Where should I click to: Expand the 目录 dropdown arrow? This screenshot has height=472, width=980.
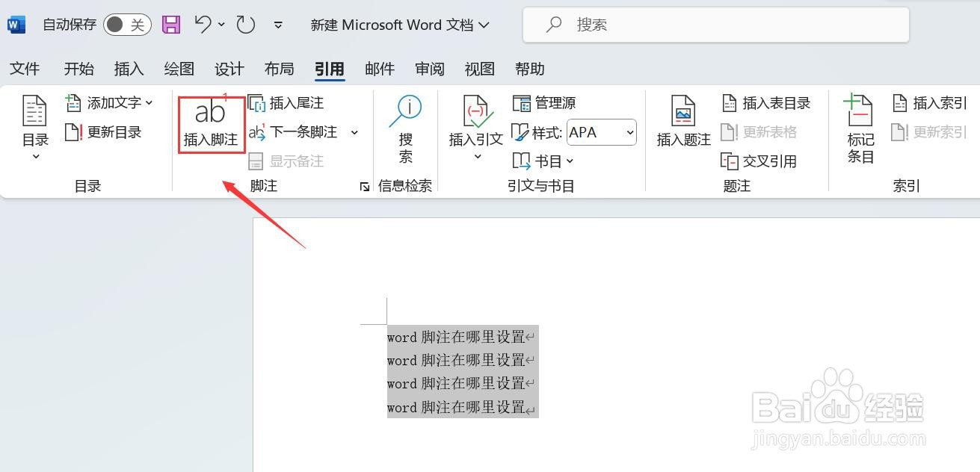coord(35,157)
